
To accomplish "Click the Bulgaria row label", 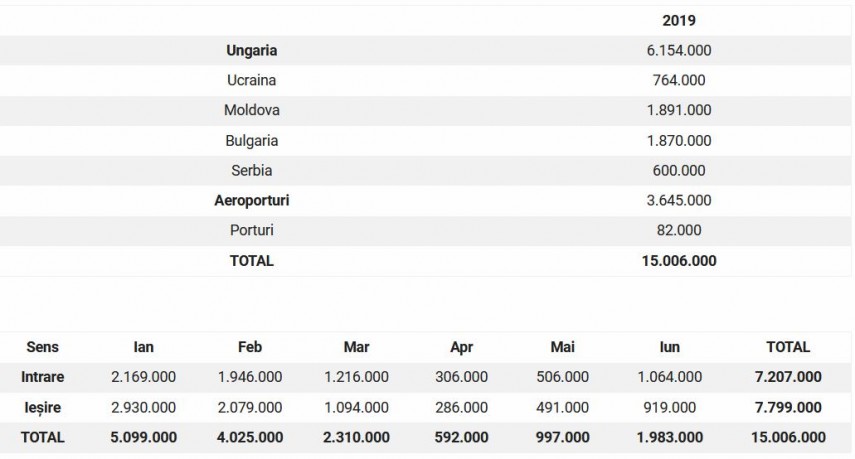I will [251, 141].
